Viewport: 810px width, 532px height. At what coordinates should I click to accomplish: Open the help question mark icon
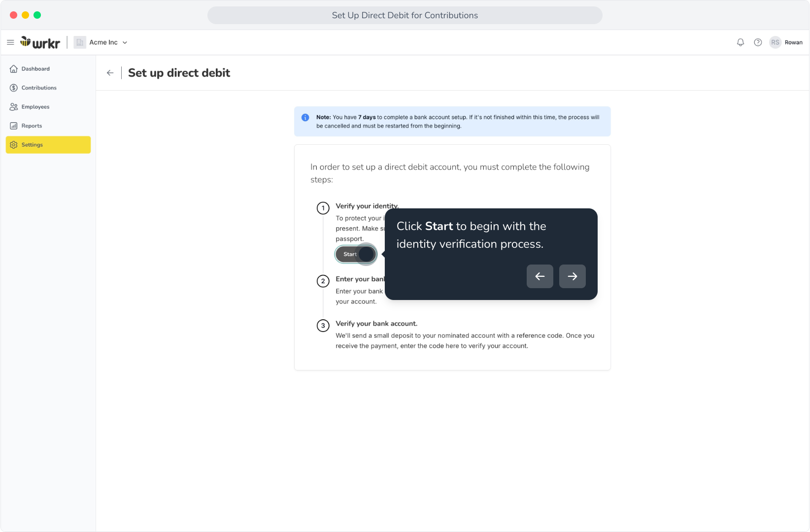pyautogui.click(x=758, y=42)
